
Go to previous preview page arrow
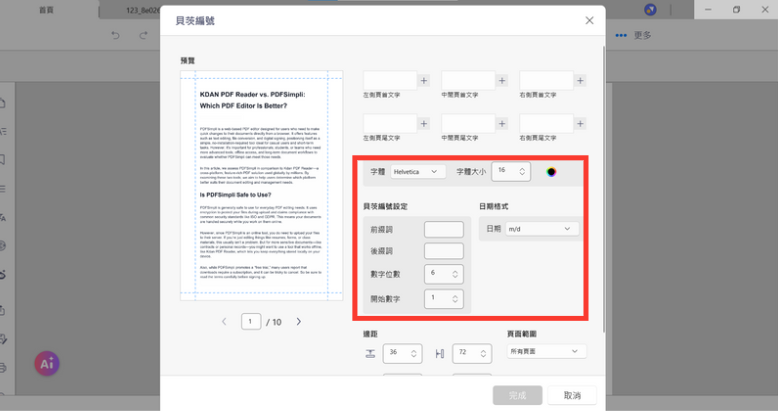coord(223,322)
